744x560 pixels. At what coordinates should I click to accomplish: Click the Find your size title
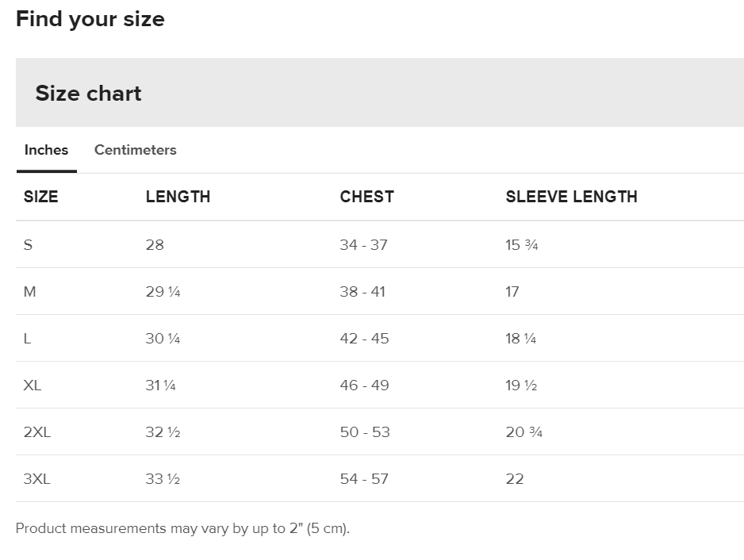point(90,19)
